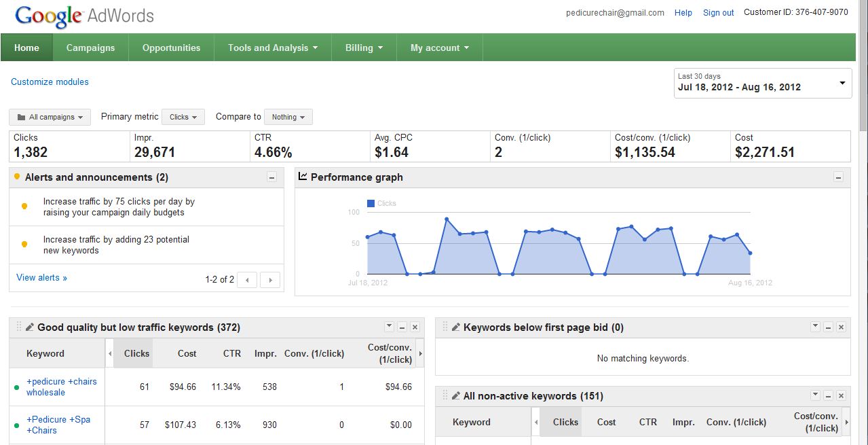The height and width of the screenshot is (445, 868).
Task: Grab the Keywords below first page drag handle
Action: 445,327
